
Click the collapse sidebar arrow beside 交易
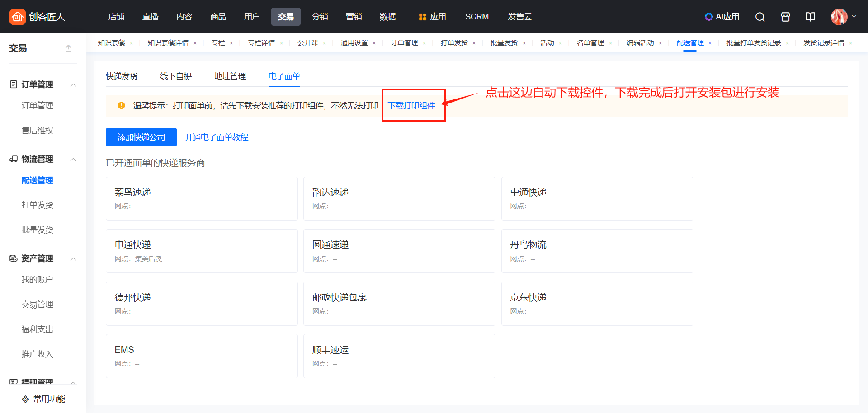(x=68, y=48)
